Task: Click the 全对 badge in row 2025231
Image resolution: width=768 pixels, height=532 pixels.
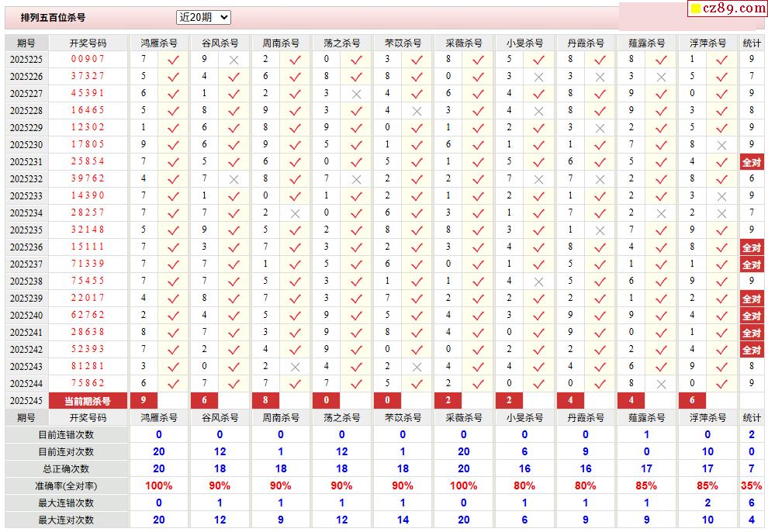Action: [752, 162]
